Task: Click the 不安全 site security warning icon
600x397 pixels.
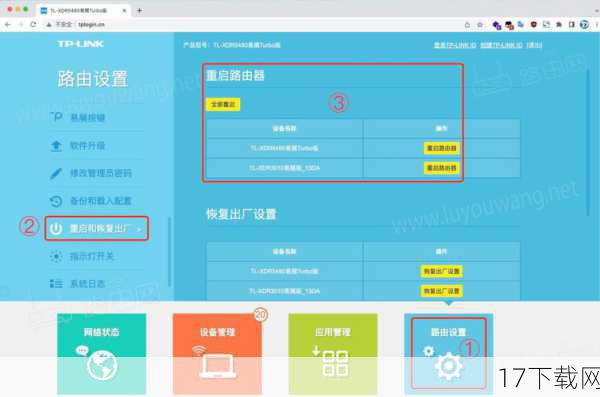Action: (x=49, y=25)
